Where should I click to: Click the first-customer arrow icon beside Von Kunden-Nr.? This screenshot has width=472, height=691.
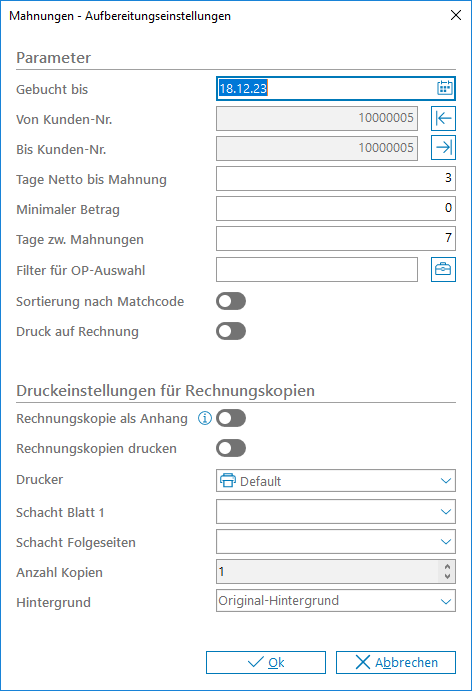(443, 119)
